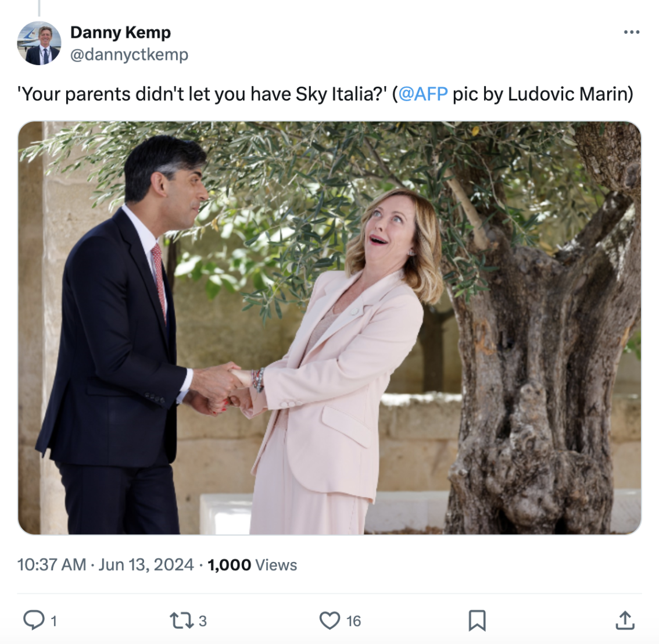Click the like count number 16
The width and height of the screenshot is (659, 644).
point(353,621)
